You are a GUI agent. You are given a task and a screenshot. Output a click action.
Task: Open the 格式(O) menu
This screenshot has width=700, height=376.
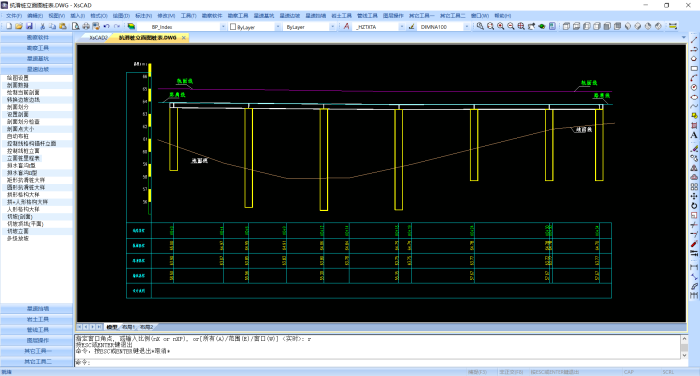[x=99, y=16]
